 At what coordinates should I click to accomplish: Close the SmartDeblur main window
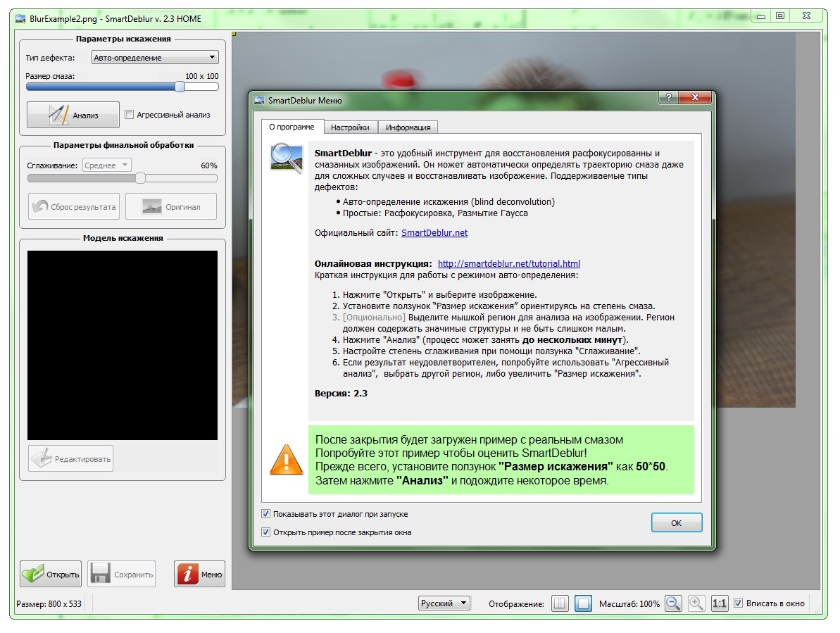[x=806, y=17]
